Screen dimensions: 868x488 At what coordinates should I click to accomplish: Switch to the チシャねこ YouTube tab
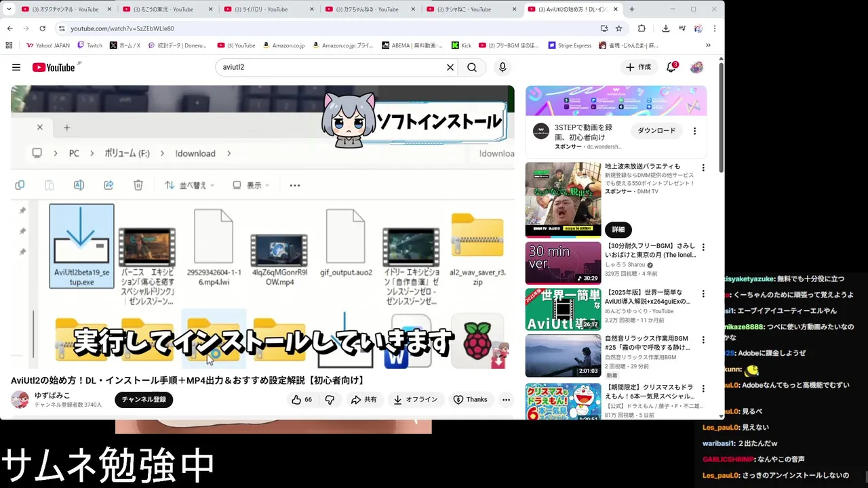471,9
